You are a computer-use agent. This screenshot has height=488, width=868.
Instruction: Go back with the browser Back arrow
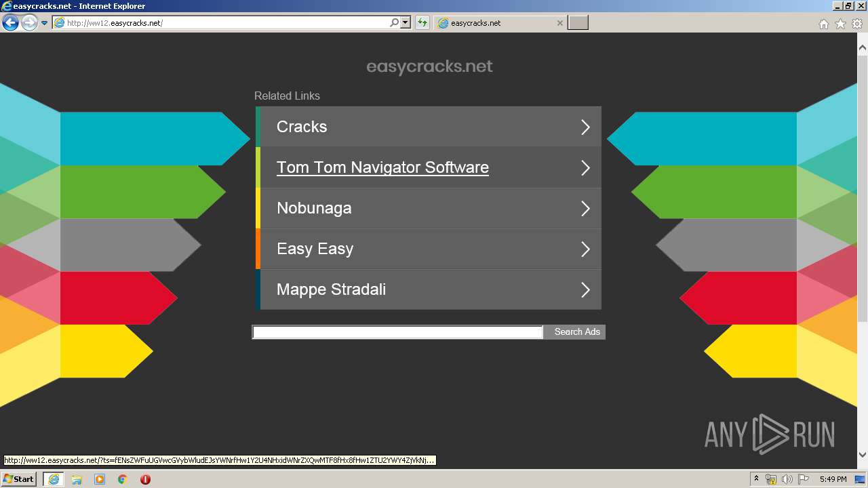[x=10, y=23]
